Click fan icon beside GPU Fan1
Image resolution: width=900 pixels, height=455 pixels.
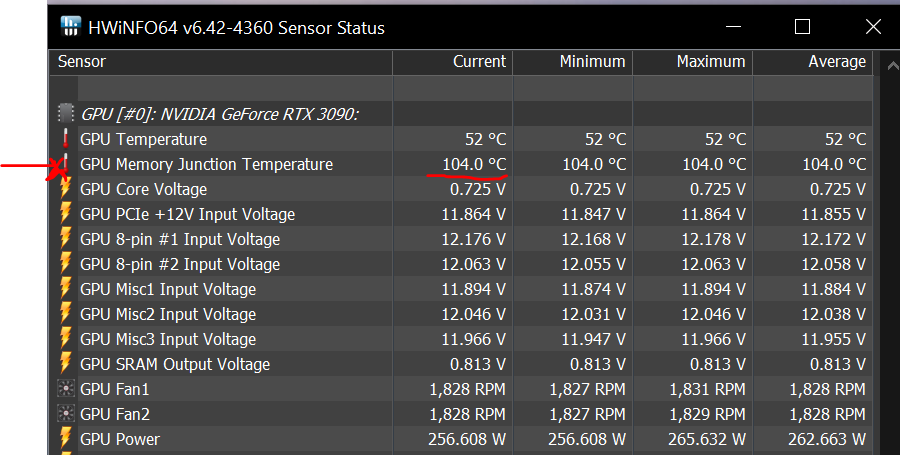point(66,388)
